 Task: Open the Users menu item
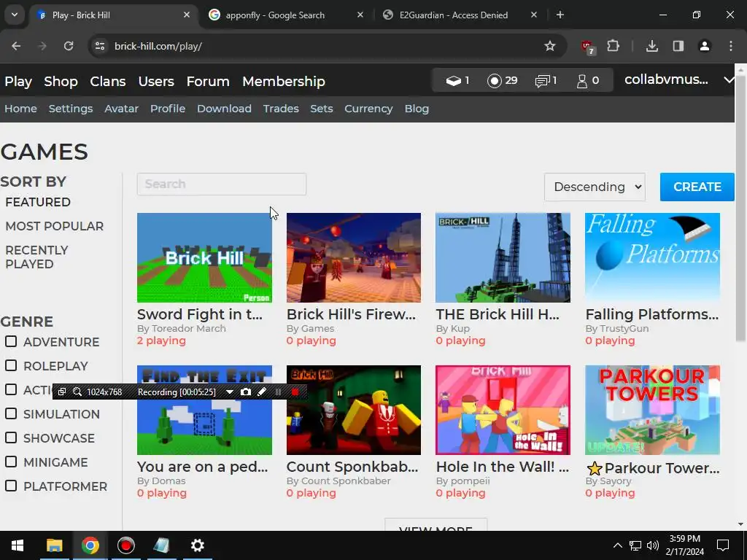[x=156, y=82]
